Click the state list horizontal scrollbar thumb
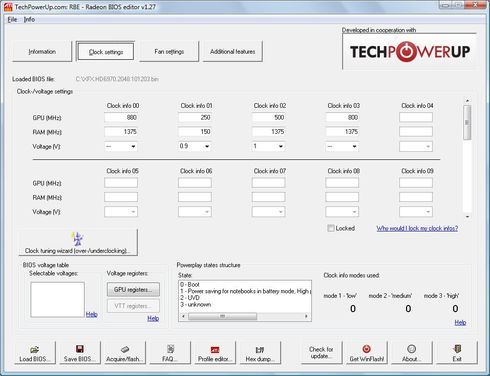 pos(222,316)
